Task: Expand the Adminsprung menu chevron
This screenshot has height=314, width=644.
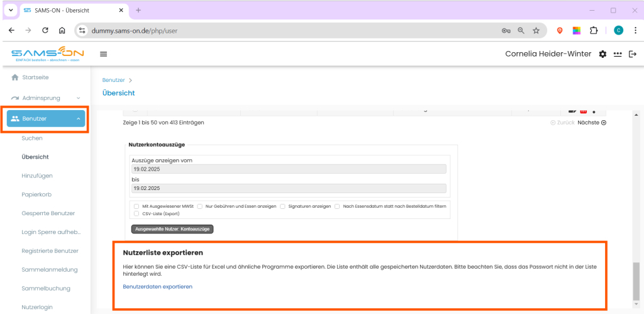Action: coord(78,98)
